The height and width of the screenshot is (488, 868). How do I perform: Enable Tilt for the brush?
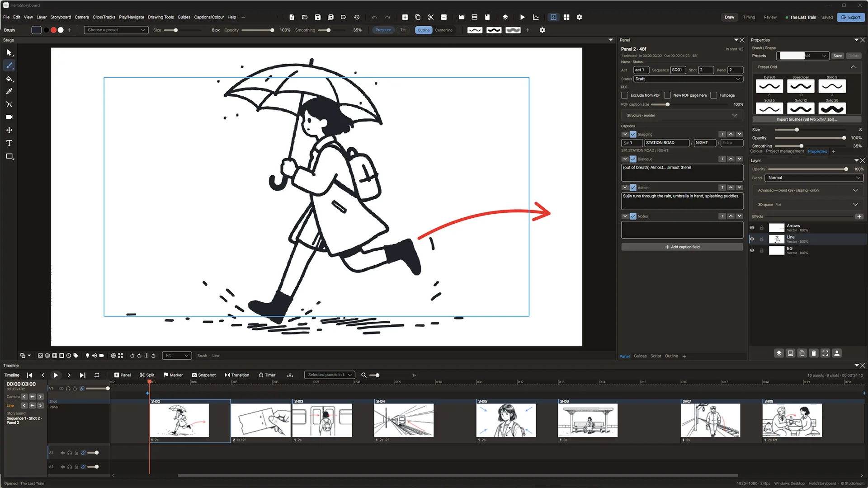pyautogui.click(x=403, y=30)
